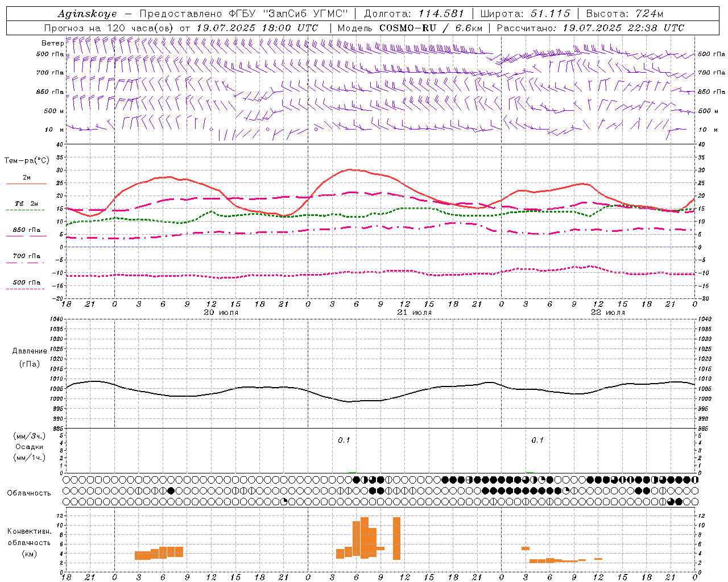Click the orange convective bars on 20 июля
Image resolution: width=728 pixels, height=582 pixels.
[x=159, y=553]
